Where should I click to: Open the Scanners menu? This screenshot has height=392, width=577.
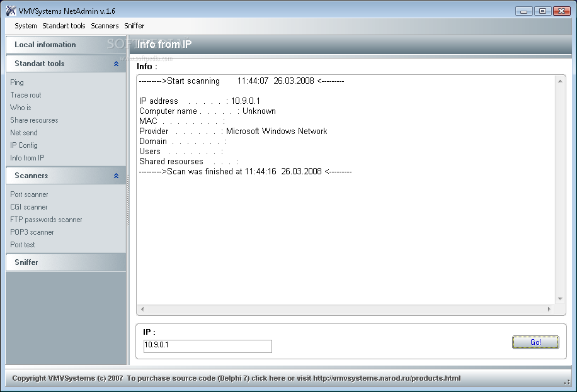point(105,26)
